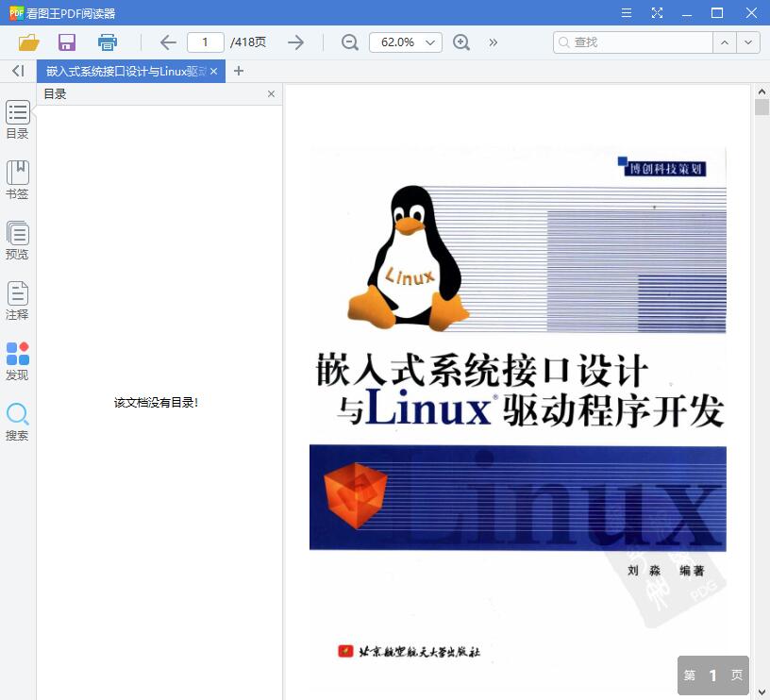Close the 目录 panel

pos(271,93)
